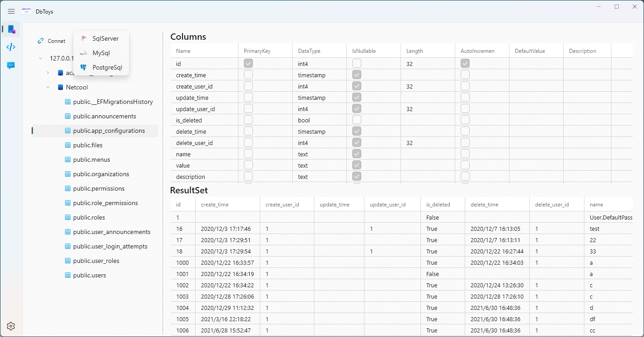This screenshot has width=644, height=337.
Task: Open settings gear at bottom left
Action: (11, 326)
